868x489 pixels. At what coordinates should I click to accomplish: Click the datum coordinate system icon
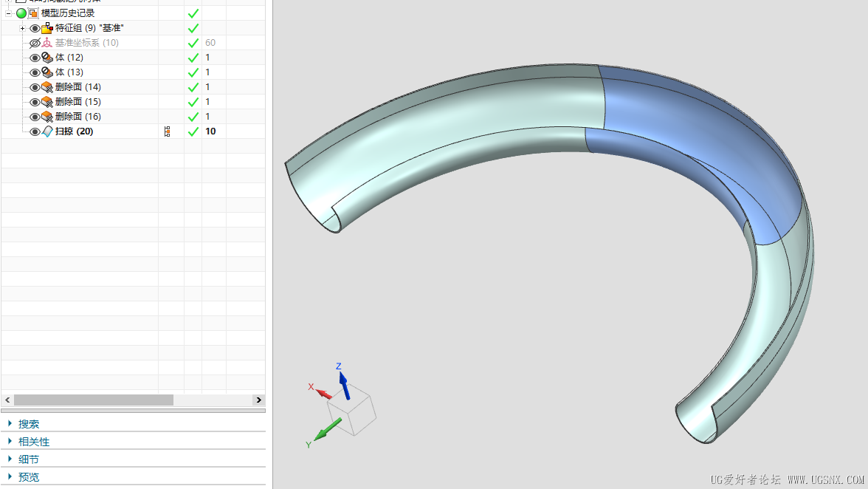[x=47, y=43]
